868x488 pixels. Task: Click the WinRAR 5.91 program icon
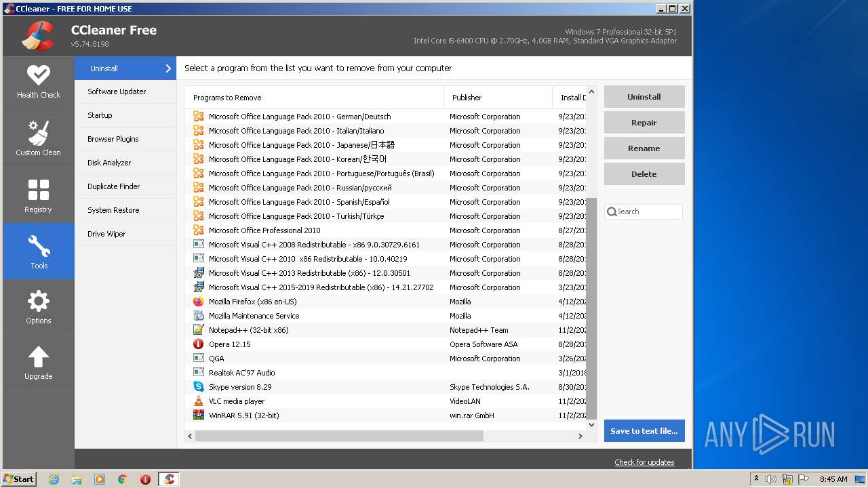tap(199, 415)
